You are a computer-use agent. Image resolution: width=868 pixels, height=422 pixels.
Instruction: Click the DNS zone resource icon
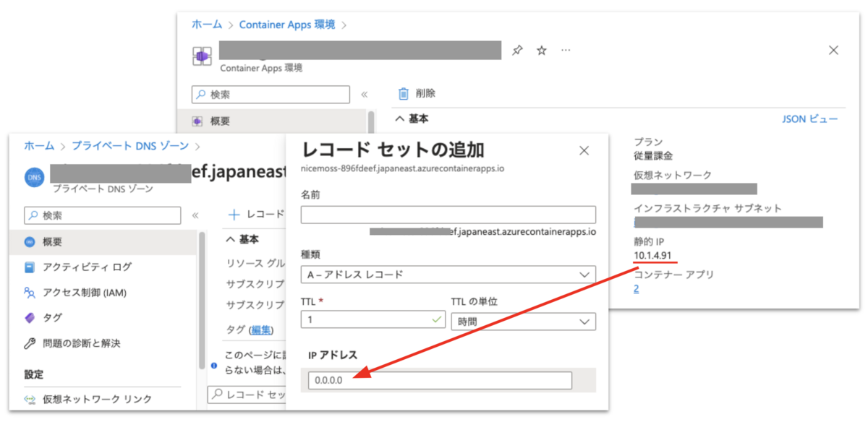click(34, 178)
